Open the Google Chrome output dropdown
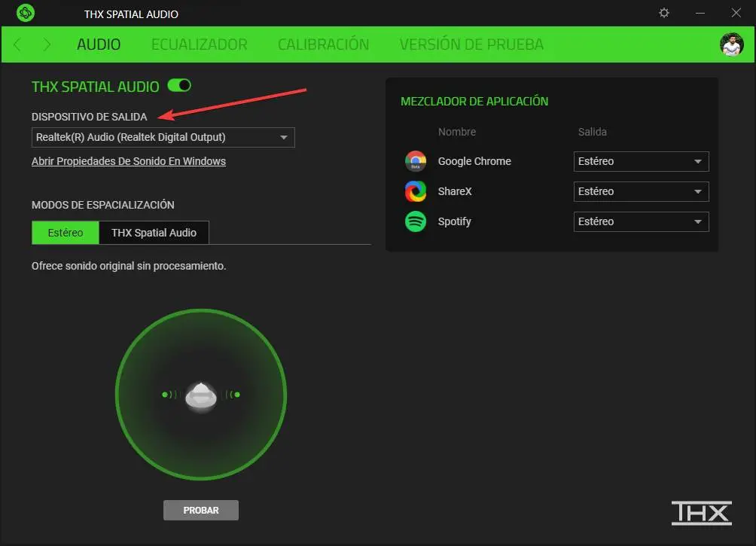 (x=641, y=161)
